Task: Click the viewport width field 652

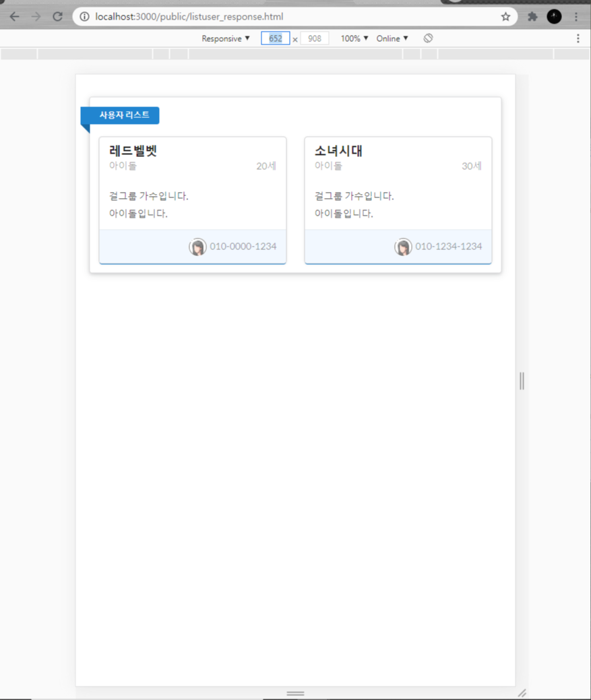Action: (276, 38)
